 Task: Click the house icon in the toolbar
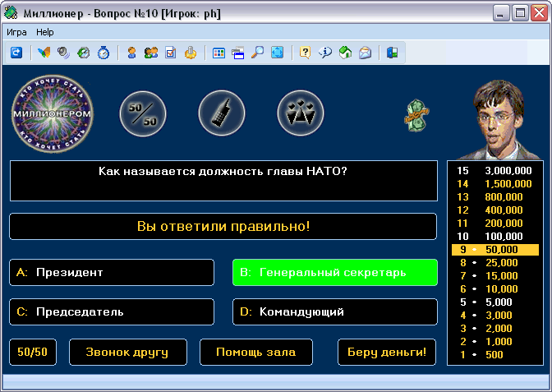click(345, 53)
